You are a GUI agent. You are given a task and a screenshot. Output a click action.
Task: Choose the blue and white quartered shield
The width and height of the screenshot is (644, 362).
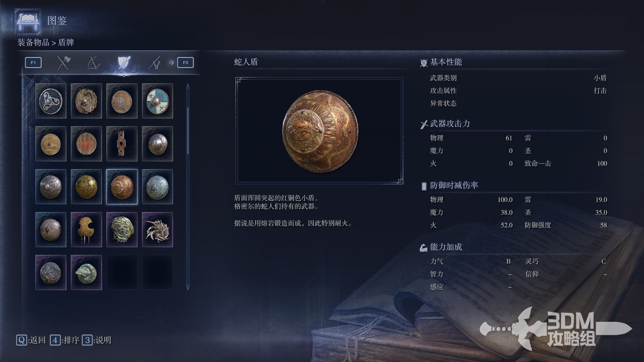[158, 101]
